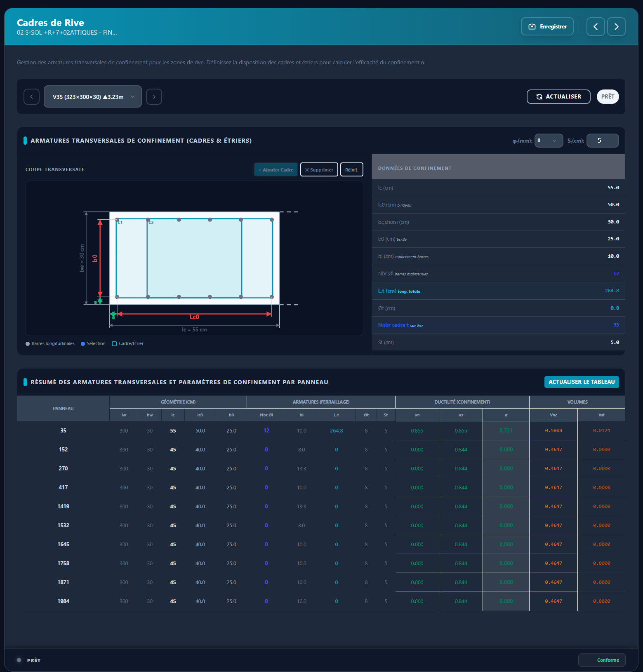Select the C2 frame label in section drawing

[151, 222]
